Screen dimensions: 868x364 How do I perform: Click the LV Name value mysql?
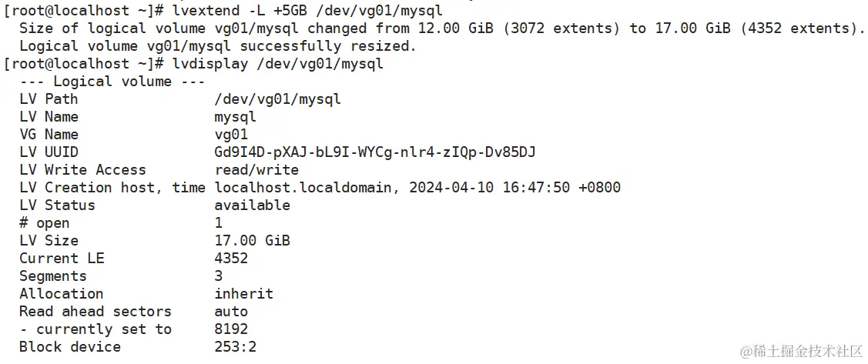point(235,117)
